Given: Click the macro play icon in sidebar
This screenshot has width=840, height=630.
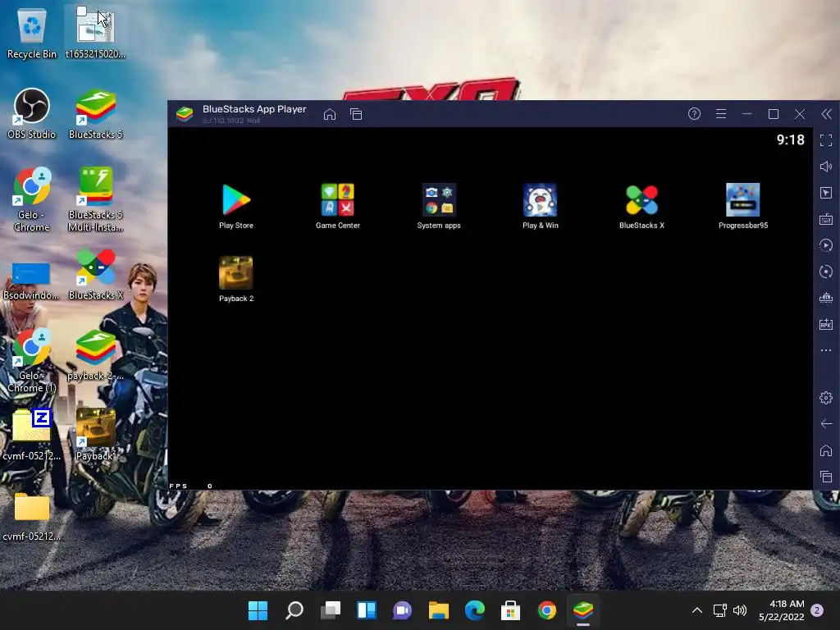Looking at the screenshot, I should 826,245.
